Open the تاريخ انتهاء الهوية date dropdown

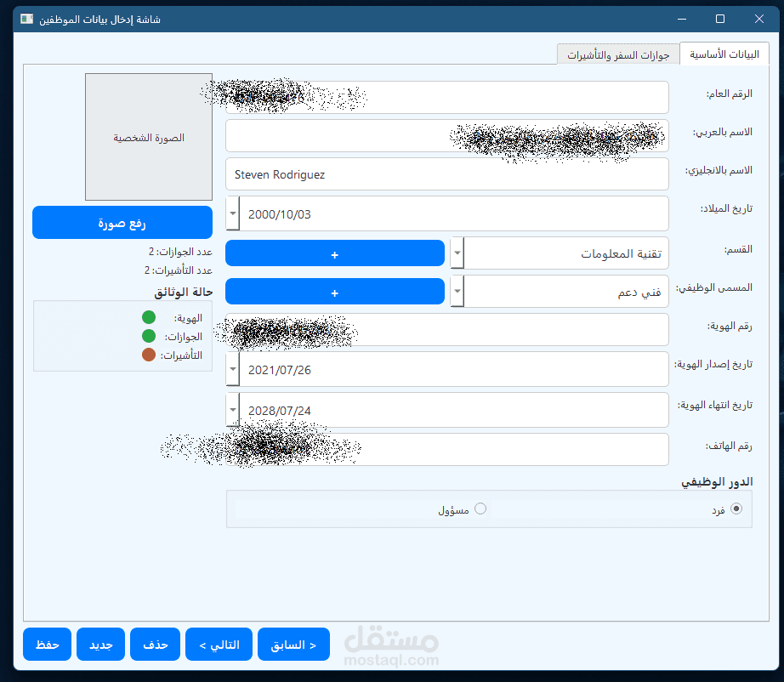click(231, 410)
